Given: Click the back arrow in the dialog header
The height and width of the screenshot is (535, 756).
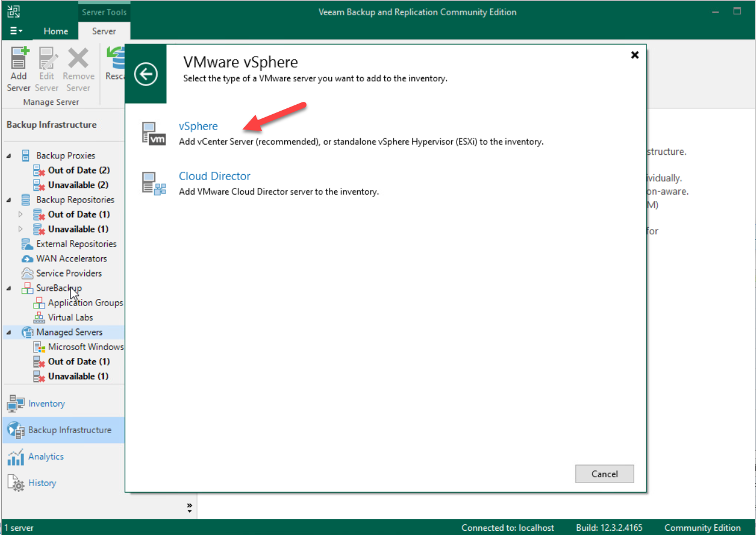Looking at the screenshot, I should tap(145, 74).
